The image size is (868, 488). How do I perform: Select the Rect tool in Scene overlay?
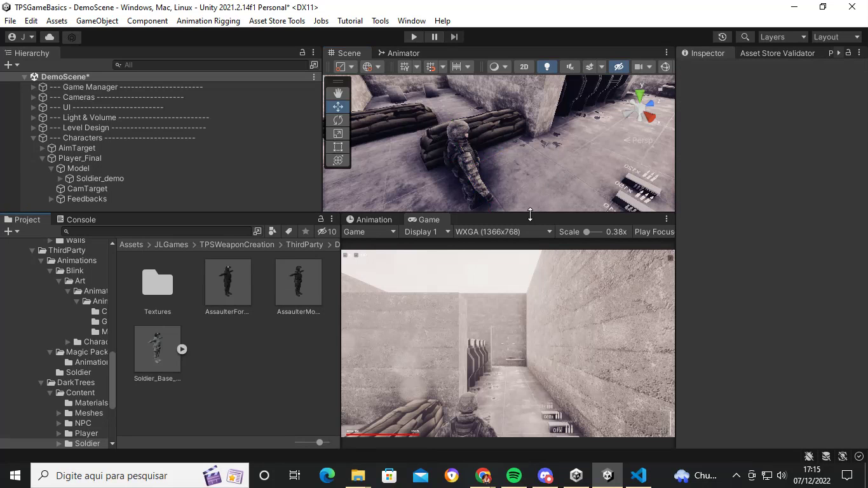coord(338,147)
